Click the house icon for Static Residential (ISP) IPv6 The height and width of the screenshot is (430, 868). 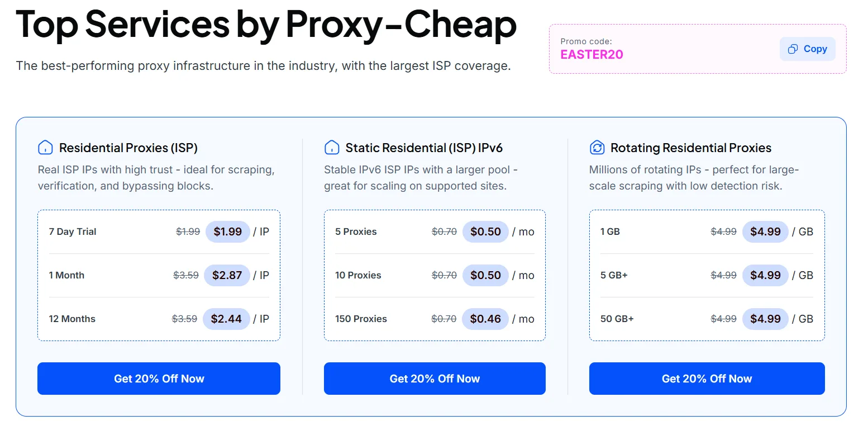tap(332, 147)
